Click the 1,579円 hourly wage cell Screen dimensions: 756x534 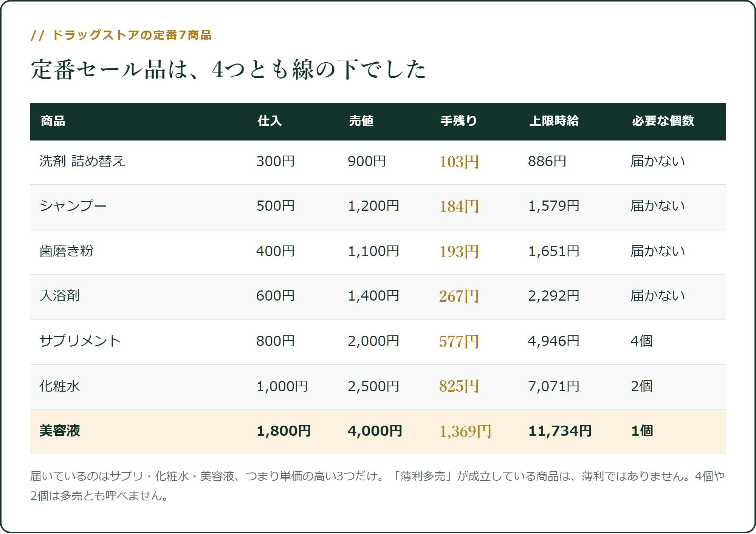click(x=554, y=206)
